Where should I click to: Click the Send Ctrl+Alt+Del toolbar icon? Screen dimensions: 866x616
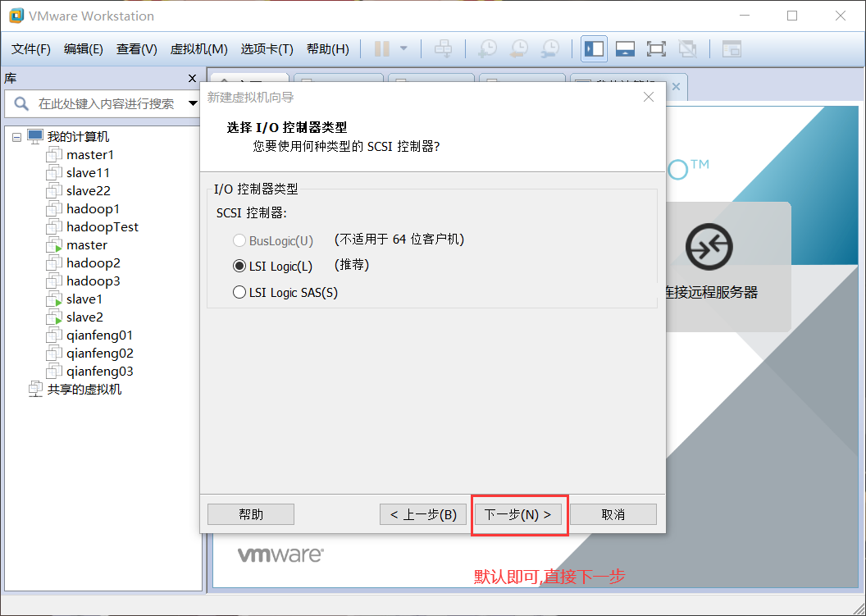click(443, 49)
